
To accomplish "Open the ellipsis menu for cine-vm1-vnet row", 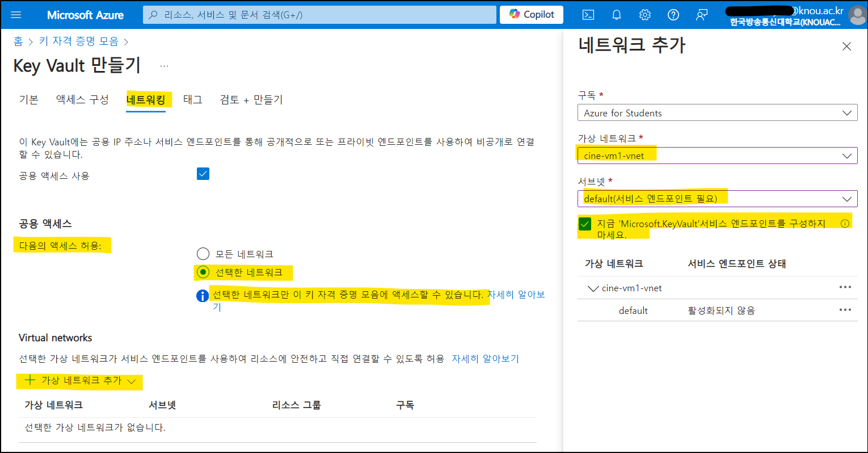I will 845,287.
